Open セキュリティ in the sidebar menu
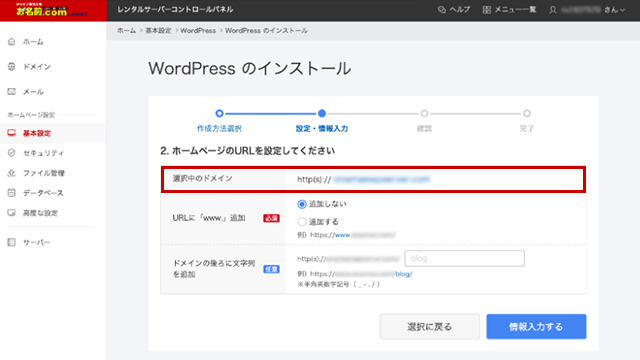This screenshot has height=360, width=640. coord(43,153)
